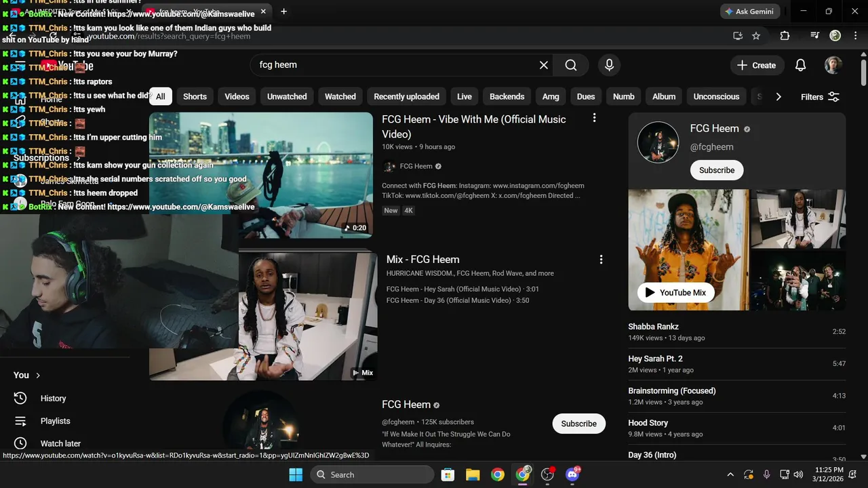This screenshot has width=868, height=488.
Task: Select the Live filter chip
Action: click(465, 96)
